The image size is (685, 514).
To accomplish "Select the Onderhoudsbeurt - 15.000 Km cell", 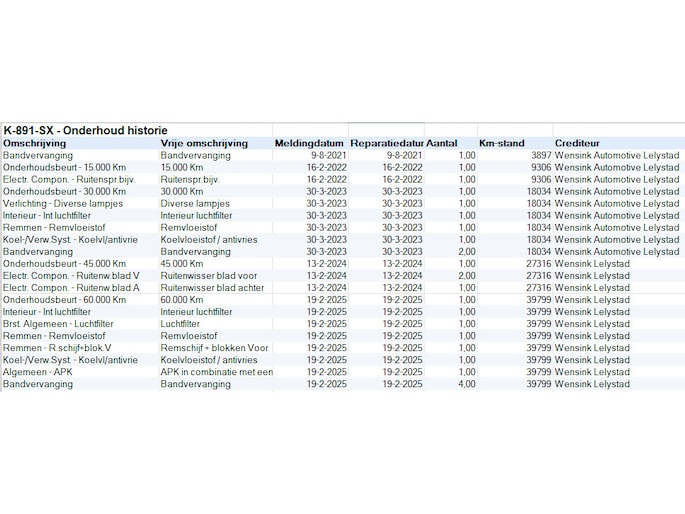I will 65,167.
